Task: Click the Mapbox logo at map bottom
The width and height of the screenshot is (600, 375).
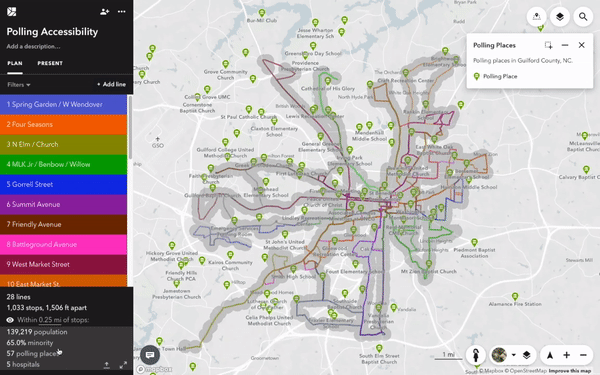Action: pos(155,369)
